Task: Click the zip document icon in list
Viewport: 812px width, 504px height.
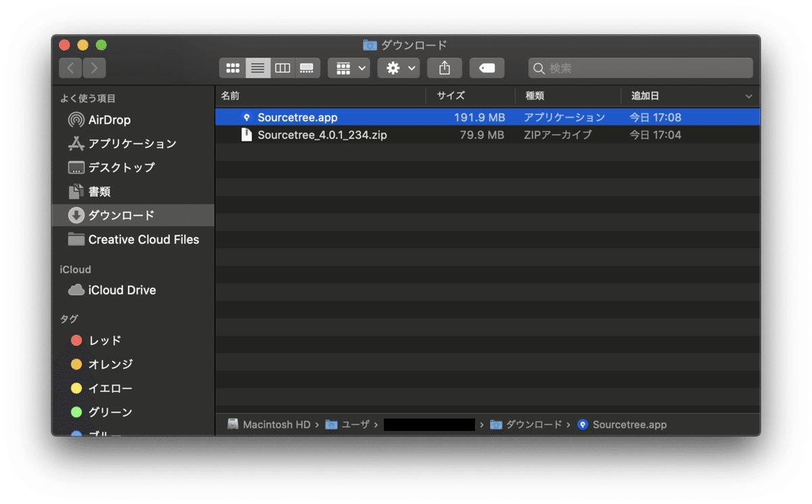Action: (x=247, y=135)
